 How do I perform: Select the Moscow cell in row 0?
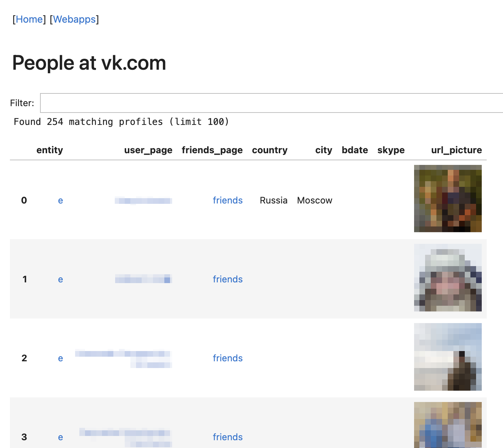tap(315, 201)
